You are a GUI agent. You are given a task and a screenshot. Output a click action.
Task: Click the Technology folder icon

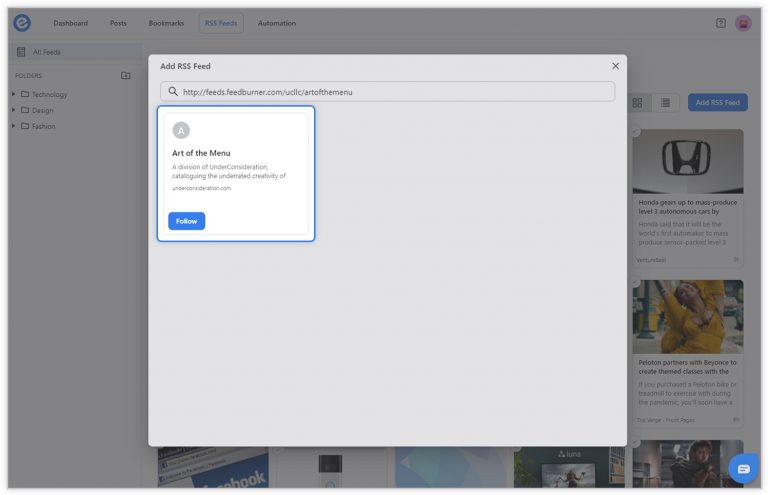coord(25,94)
